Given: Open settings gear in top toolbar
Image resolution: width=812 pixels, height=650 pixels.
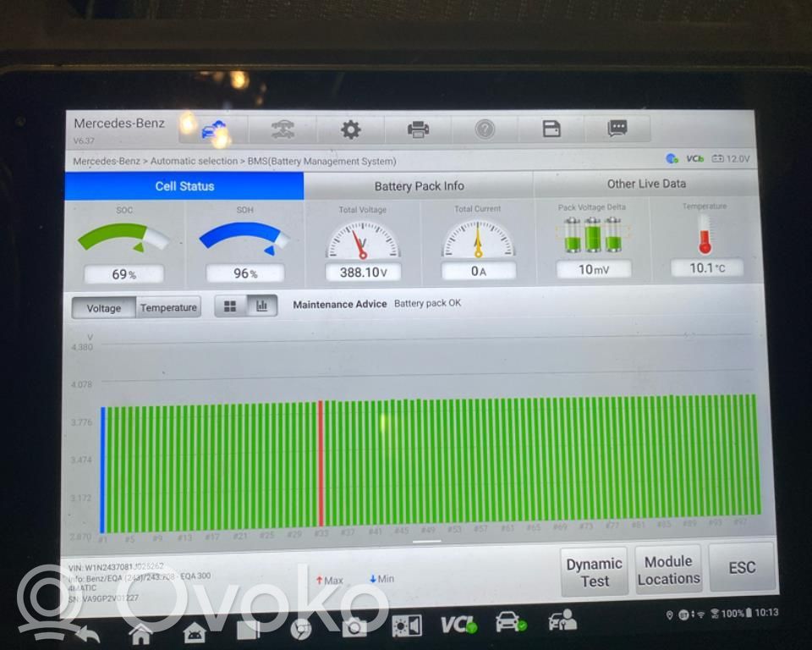Looking at the screenshot, I should tap(350, 129).
